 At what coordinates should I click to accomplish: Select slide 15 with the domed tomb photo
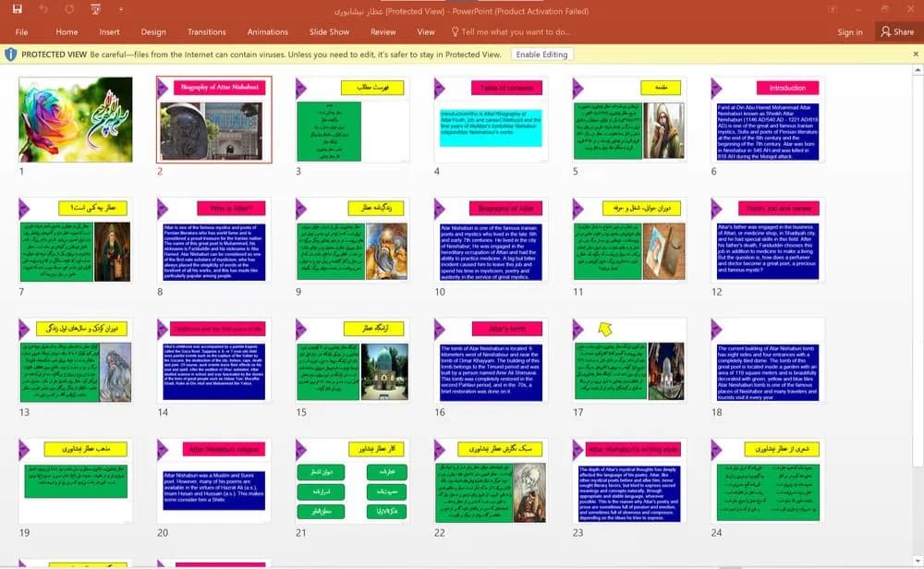coord(352,360)
